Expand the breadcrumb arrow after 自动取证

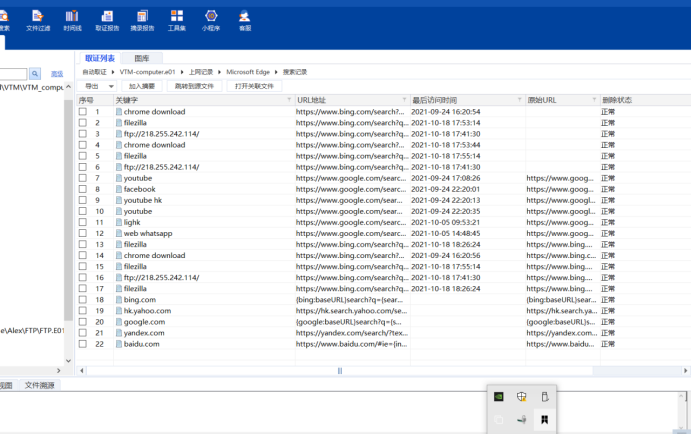coord(113,72)
